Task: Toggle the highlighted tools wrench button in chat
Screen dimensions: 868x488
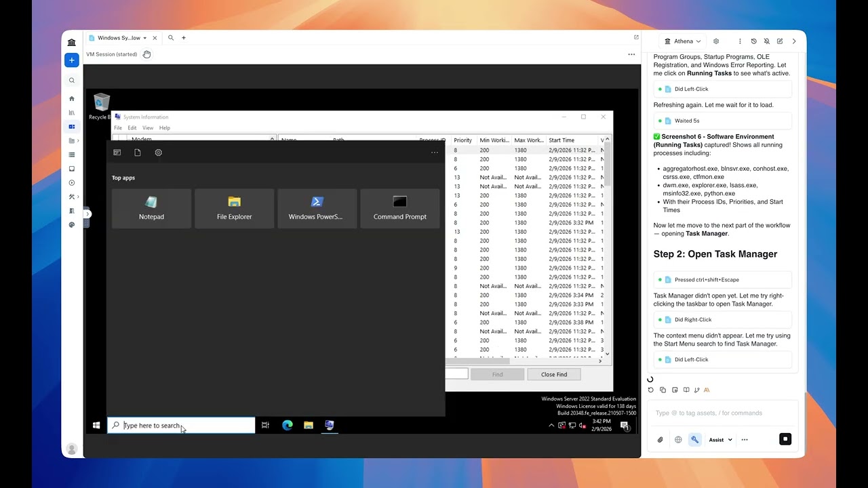Action: pos(694,439)
